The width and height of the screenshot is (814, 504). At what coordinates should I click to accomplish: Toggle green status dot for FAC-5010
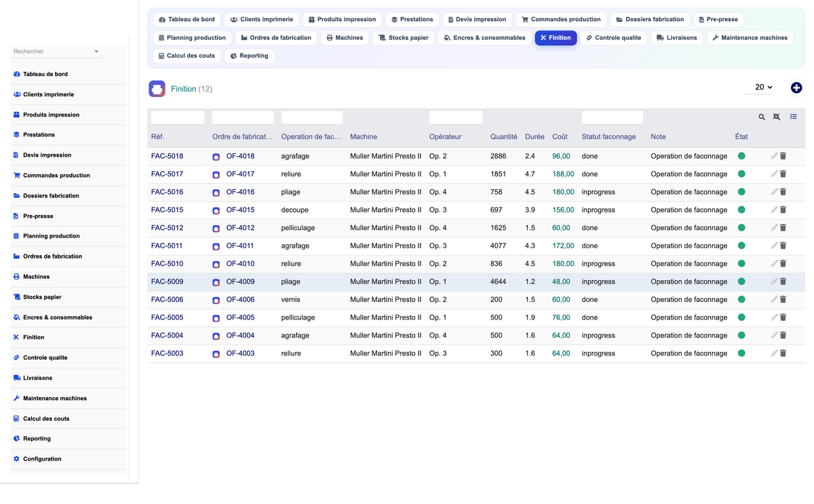pos(741,263)
